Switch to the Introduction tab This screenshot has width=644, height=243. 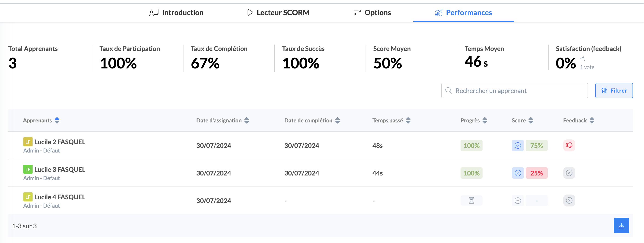[x=177, y=12]
